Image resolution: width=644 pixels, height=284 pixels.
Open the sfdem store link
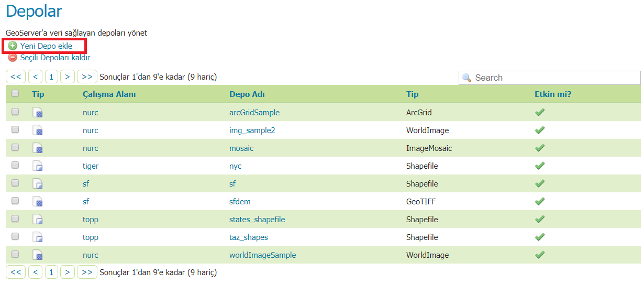(240, 202)
